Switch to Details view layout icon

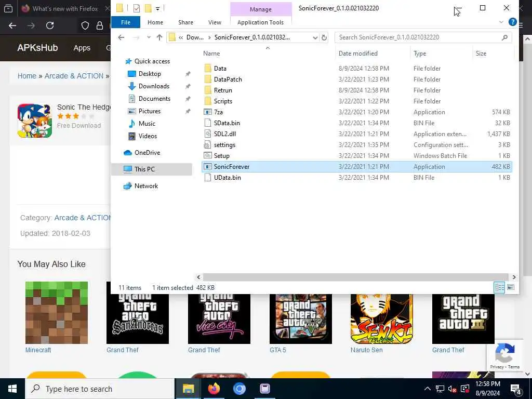499,288
